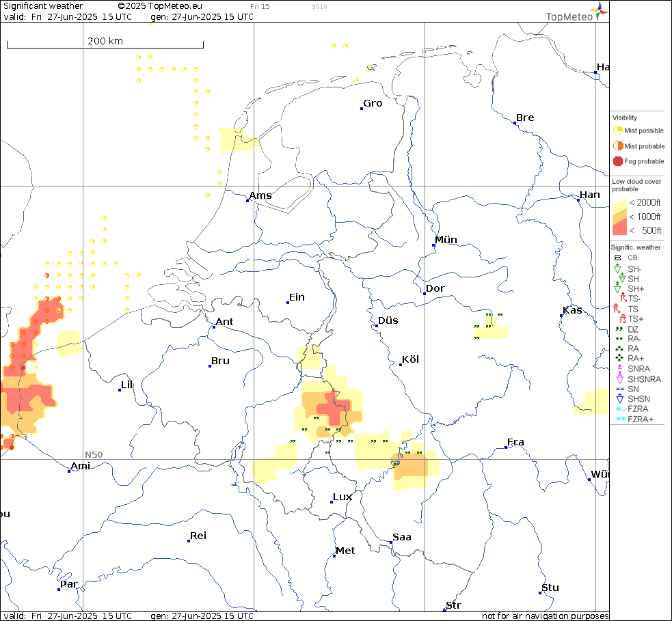This screenshot has height=621, width=672.
Task: Click the 'Mist possible' yellow legend icon
Action: [x=617, y=130]
